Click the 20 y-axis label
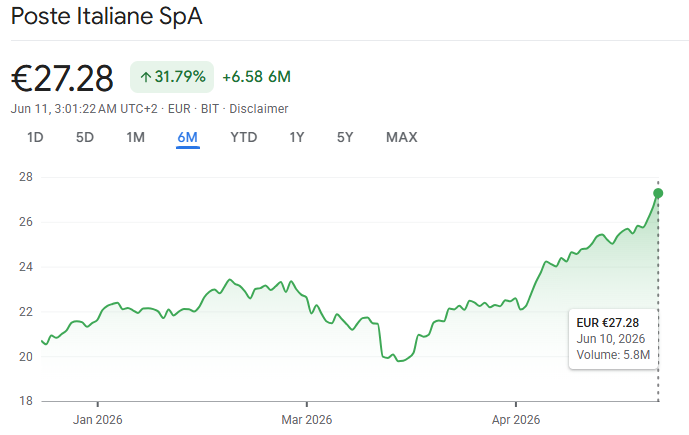 [26, 357]
